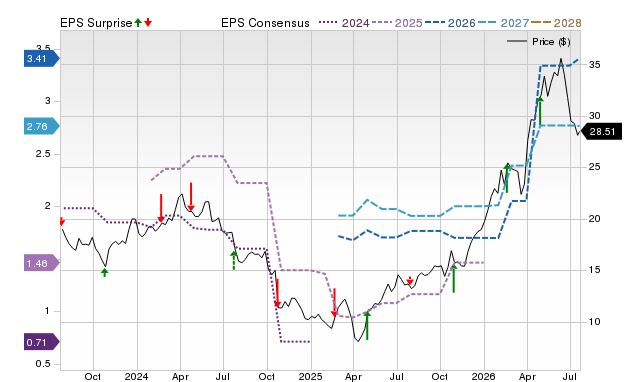640x382 pixels.
Task: Click the 0.5 label on the EPS axis
Action: coord(43,364)
